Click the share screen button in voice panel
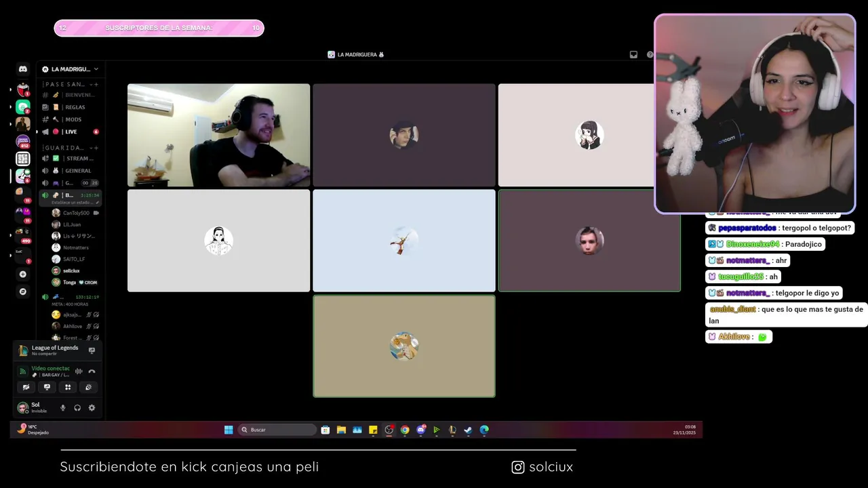The width and height of the screenshot is (868, 488). pos(47,387)
